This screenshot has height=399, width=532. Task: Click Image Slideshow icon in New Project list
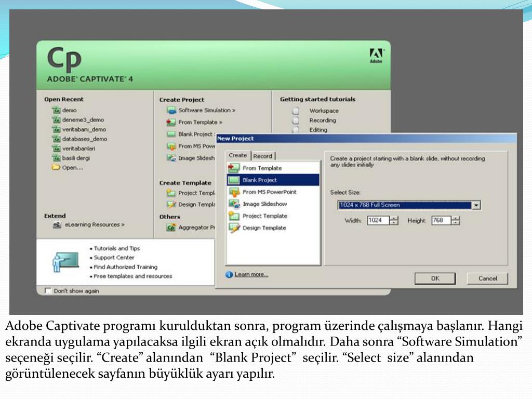[234, 204]
